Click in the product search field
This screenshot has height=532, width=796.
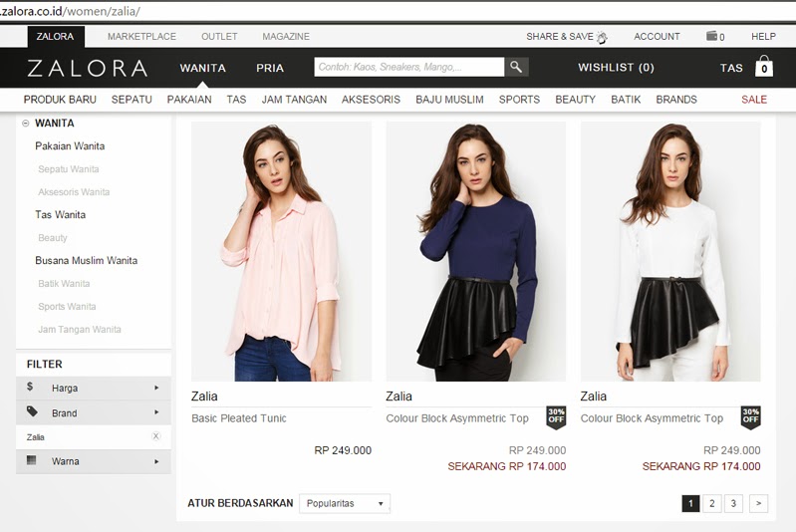click(x=409, y=67)
